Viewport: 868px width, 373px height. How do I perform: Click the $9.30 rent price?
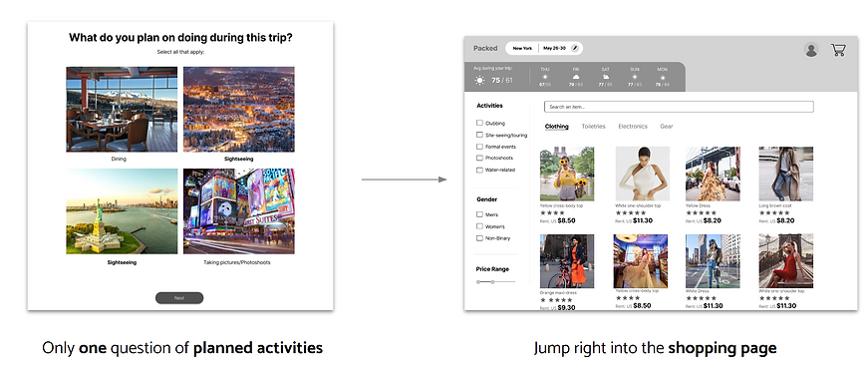coord(566,307)
